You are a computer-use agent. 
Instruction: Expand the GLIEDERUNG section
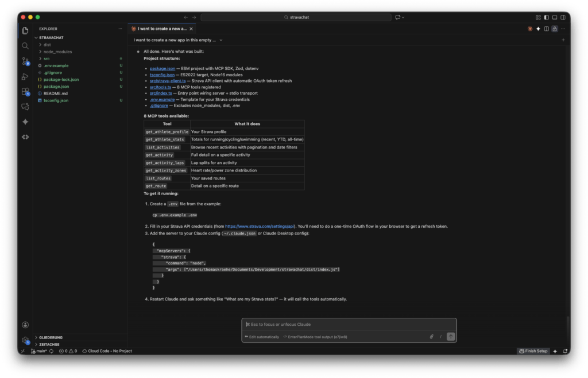pyautogui.click(x=51, y=337)
